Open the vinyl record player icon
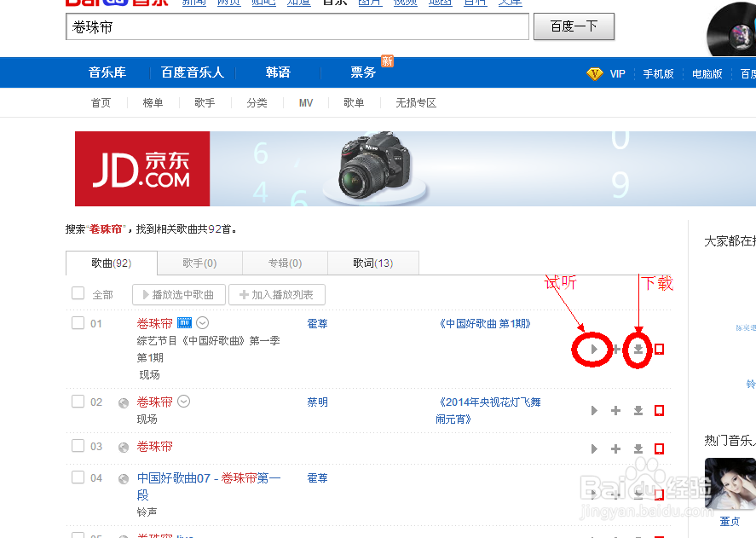756x538 pixels. [x=731, y=30]
